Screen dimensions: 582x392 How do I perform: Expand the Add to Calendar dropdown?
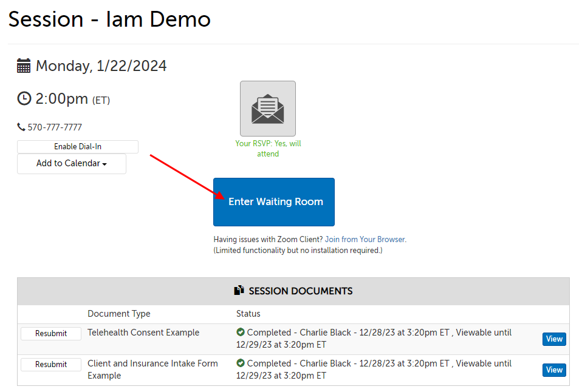pyautogui.click(x=72, y=164)
